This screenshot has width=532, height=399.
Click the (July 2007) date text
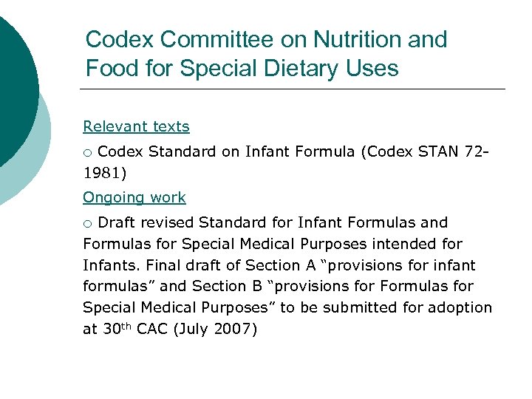[214, 330]
